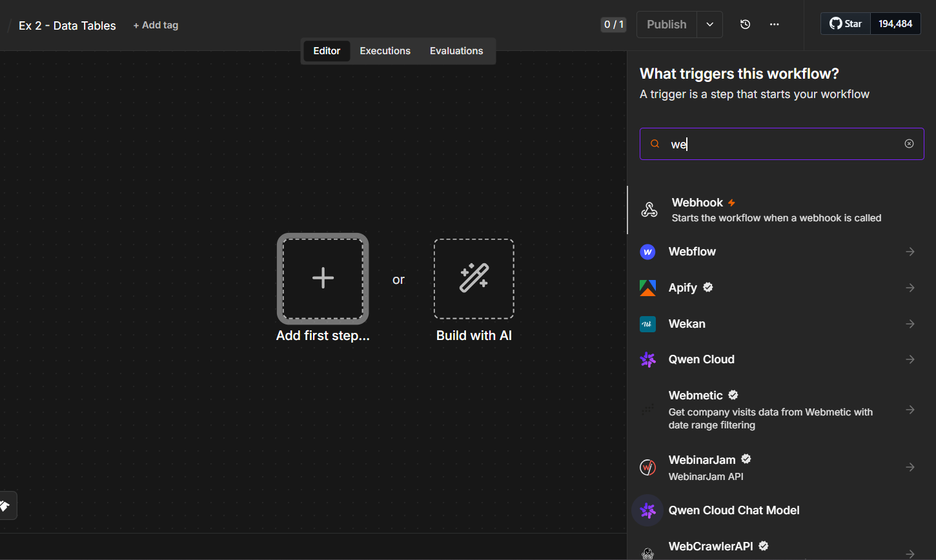Click the WebinarJam API subtitle
This screenshot has width=936, height=560.
click(706, 477)
